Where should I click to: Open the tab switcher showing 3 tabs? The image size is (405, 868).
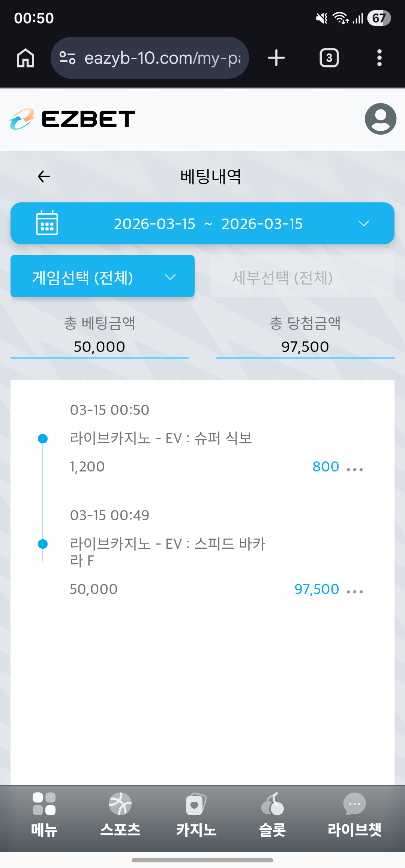pos(329,58)
